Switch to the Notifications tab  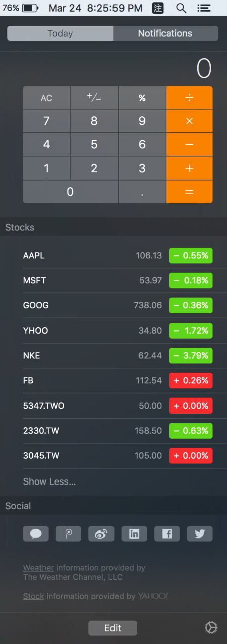click(x=165, y=33)
